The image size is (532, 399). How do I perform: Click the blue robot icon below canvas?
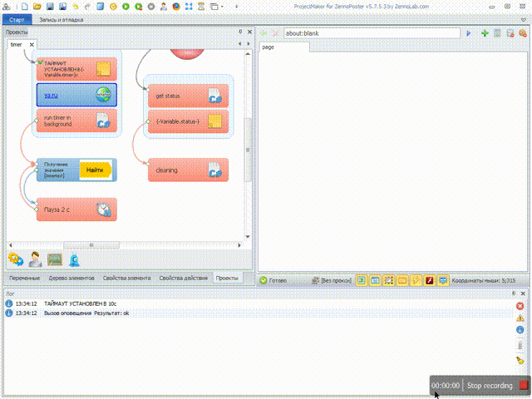[x=74, y=260]
